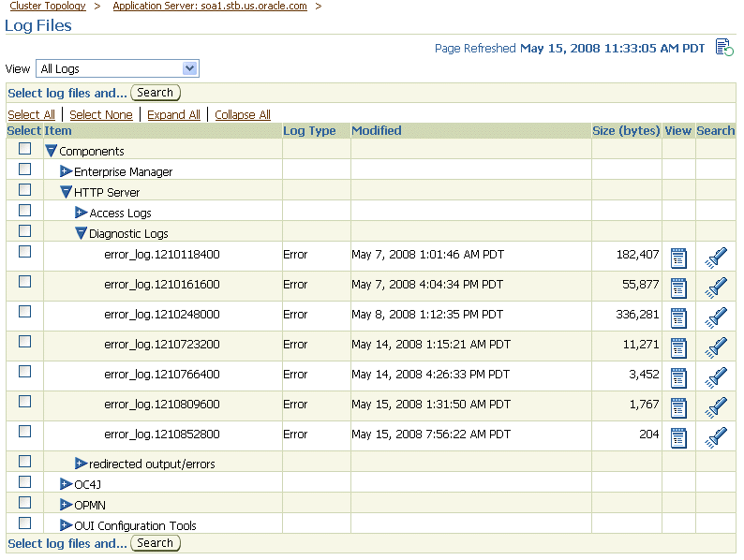744x560 pixels.
Task: Click the Size (bytes) column header
Action: coord(626,130)
